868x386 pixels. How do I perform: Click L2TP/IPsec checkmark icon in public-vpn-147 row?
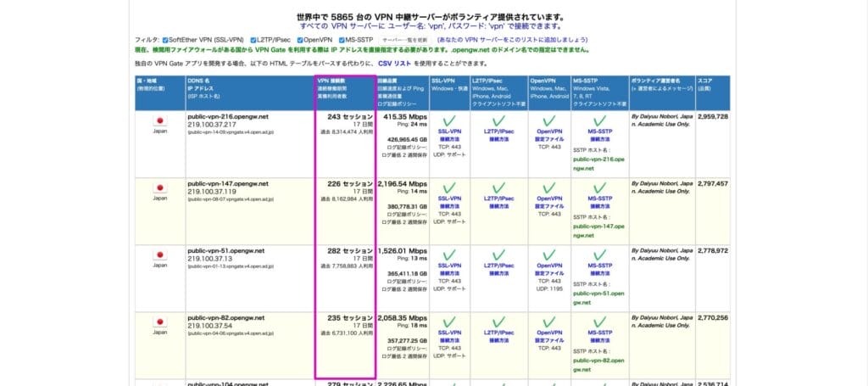click(x=498, y=188)
